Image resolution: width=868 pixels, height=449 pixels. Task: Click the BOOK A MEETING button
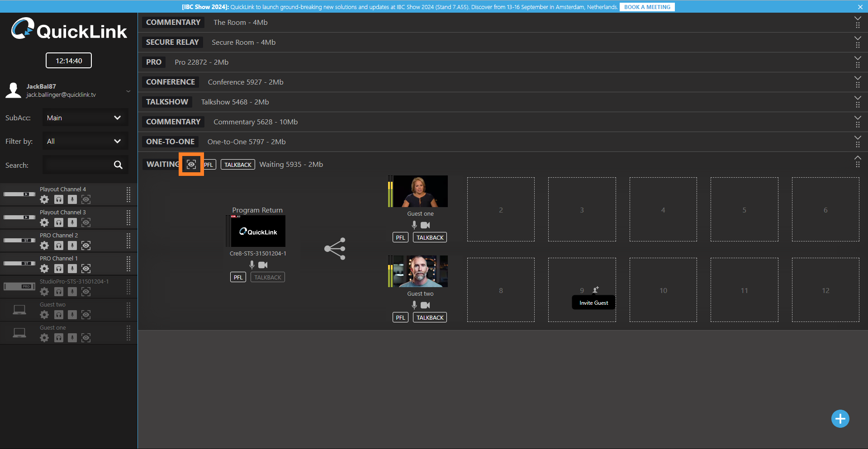647,7
